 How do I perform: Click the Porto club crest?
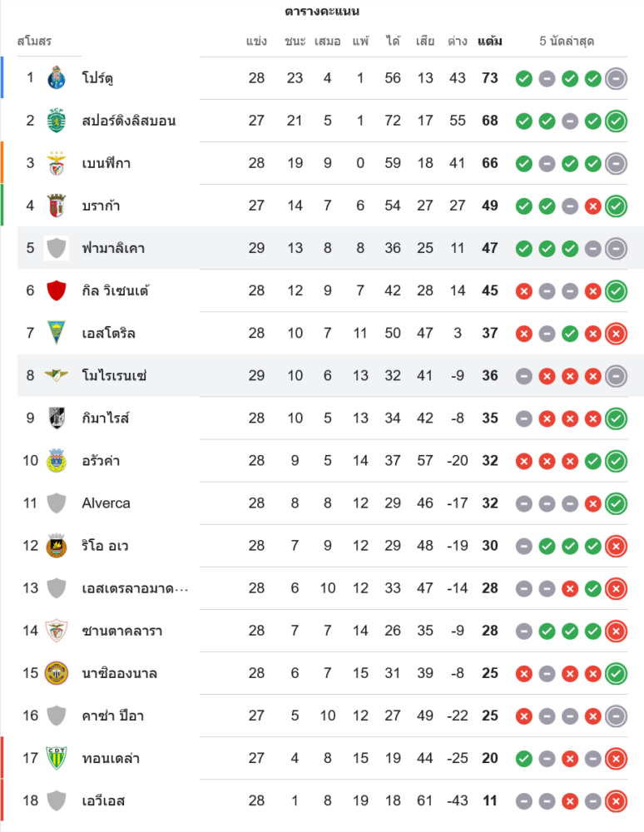[x=57, y=78]
